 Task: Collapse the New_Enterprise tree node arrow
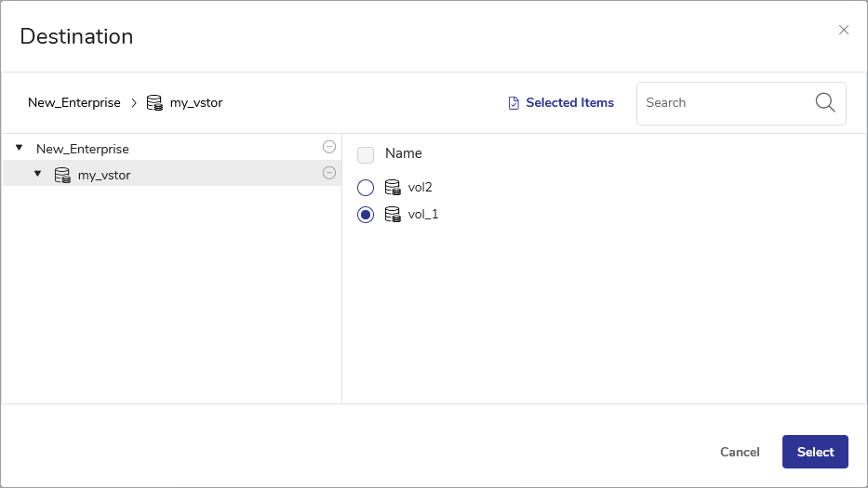(19, 148)
